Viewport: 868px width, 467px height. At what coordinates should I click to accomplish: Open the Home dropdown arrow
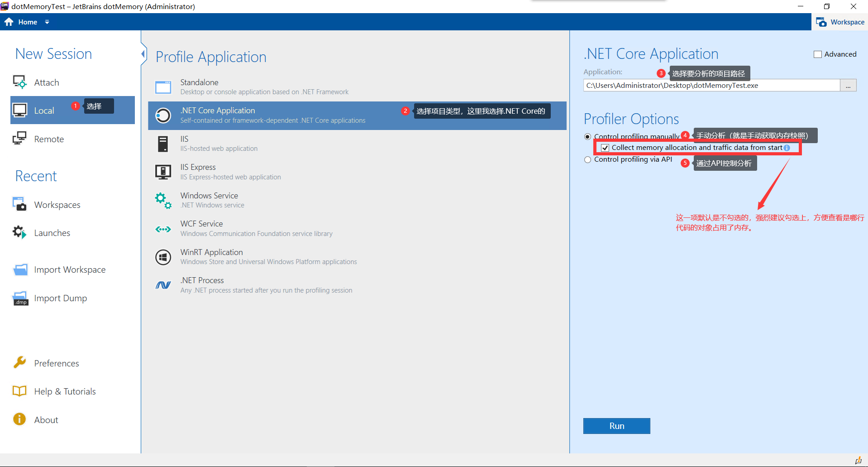coord(47,22)
